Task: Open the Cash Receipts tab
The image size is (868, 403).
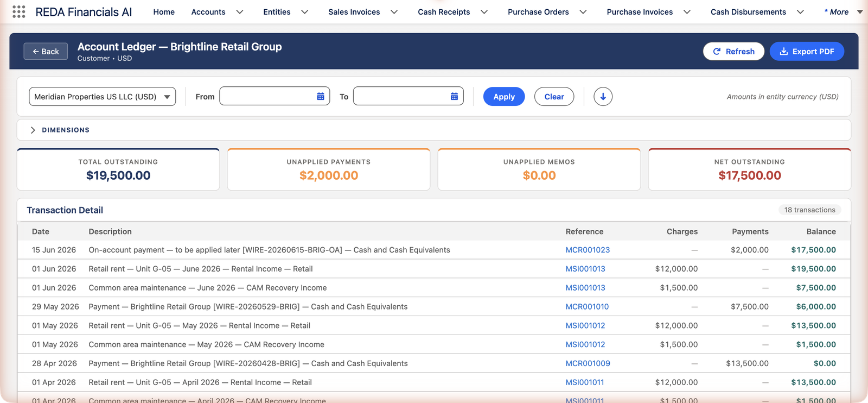Action: (444, 12)
